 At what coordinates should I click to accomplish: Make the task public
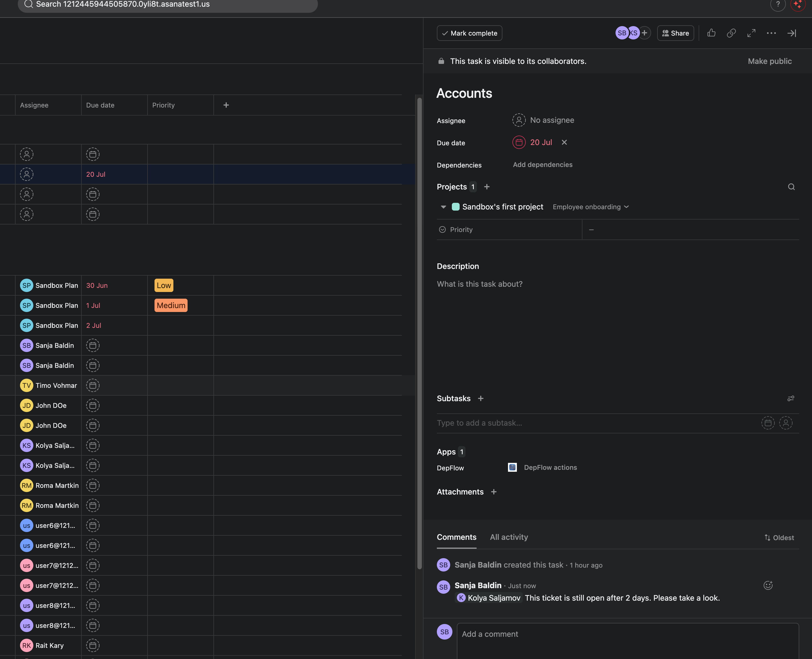coord(769,61)
